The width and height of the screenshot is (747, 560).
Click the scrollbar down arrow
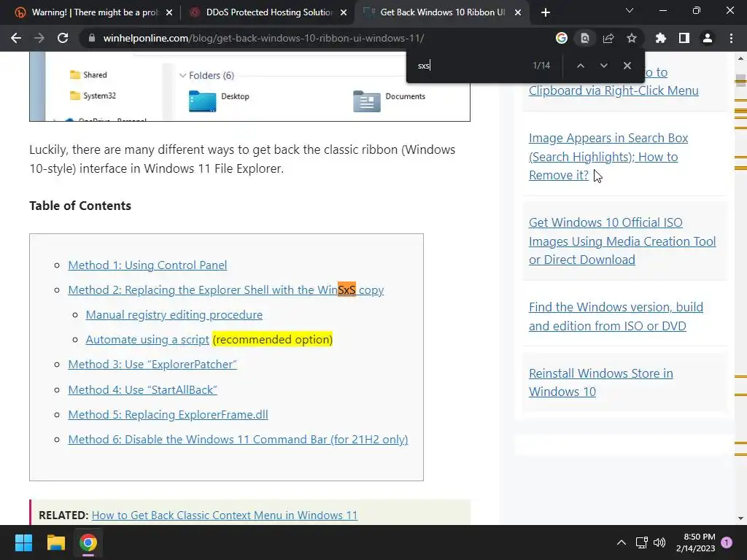click(x=740, y=518)
